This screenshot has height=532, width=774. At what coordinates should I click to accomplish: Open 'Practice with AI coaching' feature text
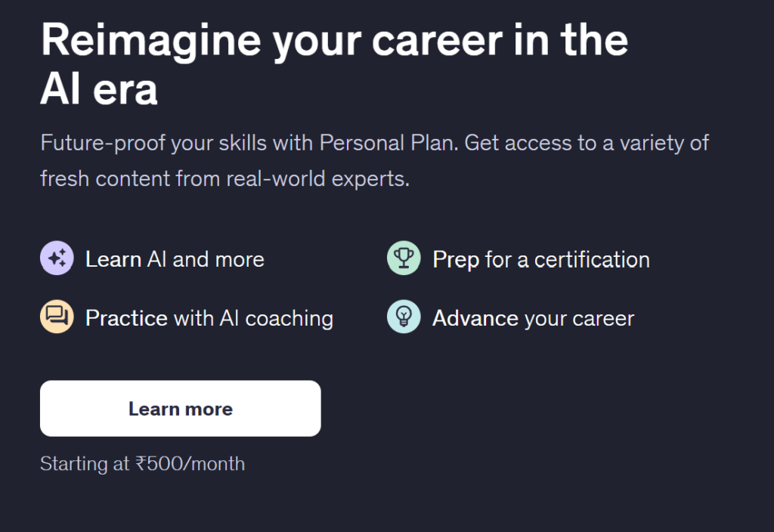pyautogui.click(x=209, y=317)
